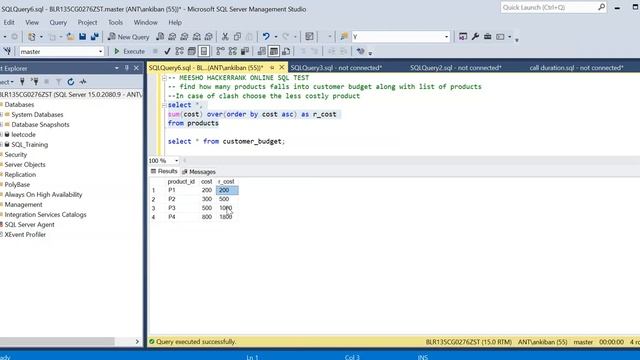Click the Cut scissors icon
The width and height of the screenshot is (640, 360).
(x=225, y=37)
